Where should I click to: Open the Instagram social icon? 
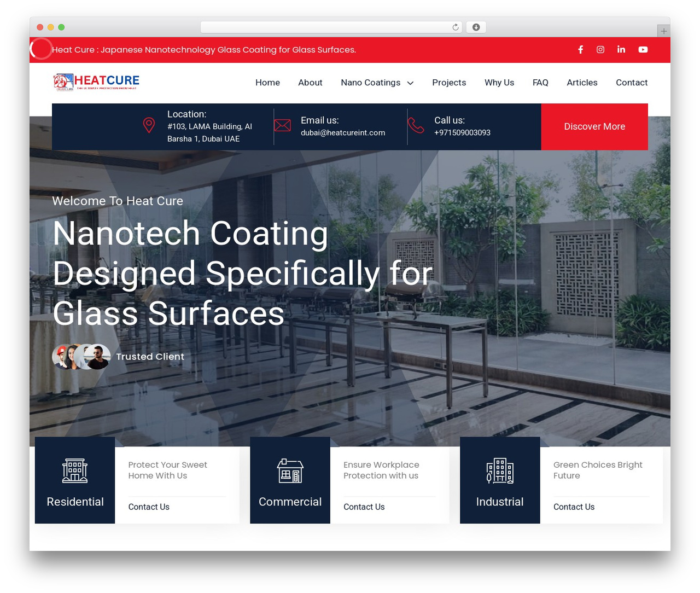pyautogui.click(x=600, y=49)
